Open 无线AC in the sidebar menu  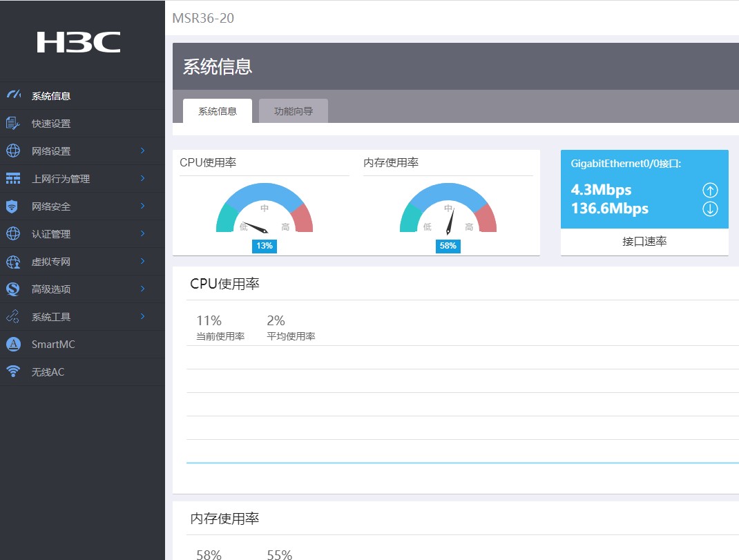point(82,372)
